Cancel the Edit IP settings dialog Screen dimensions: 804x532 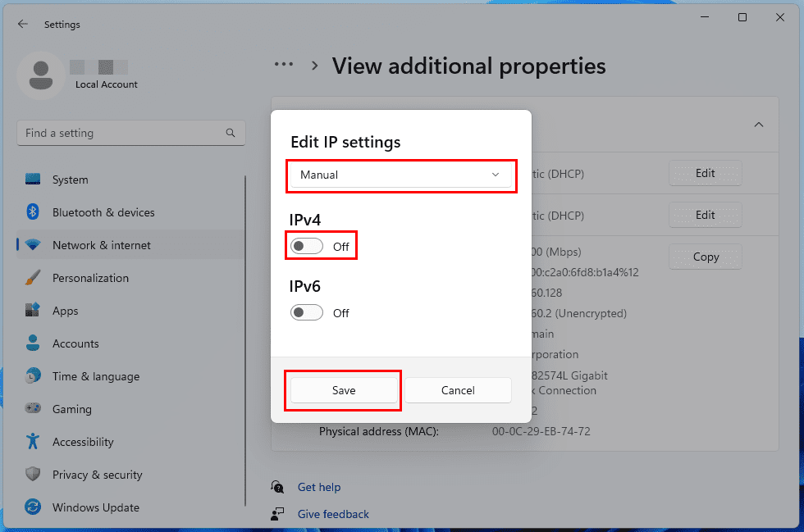458,390
